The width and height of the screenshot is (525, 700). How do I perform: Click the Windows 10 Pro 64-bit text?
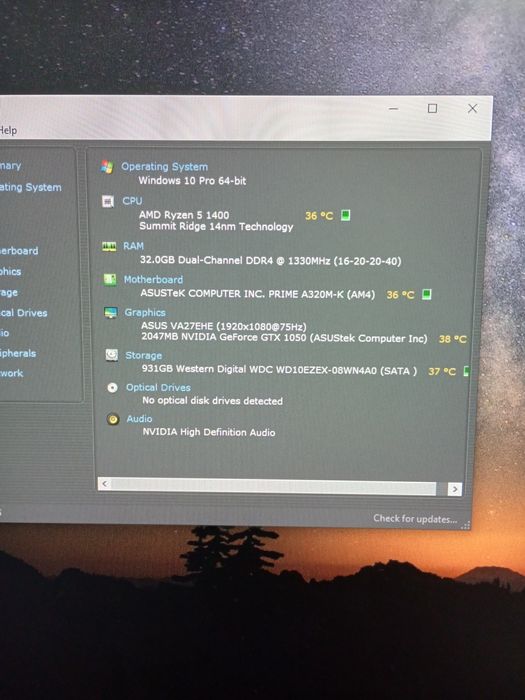click(192, 181)
